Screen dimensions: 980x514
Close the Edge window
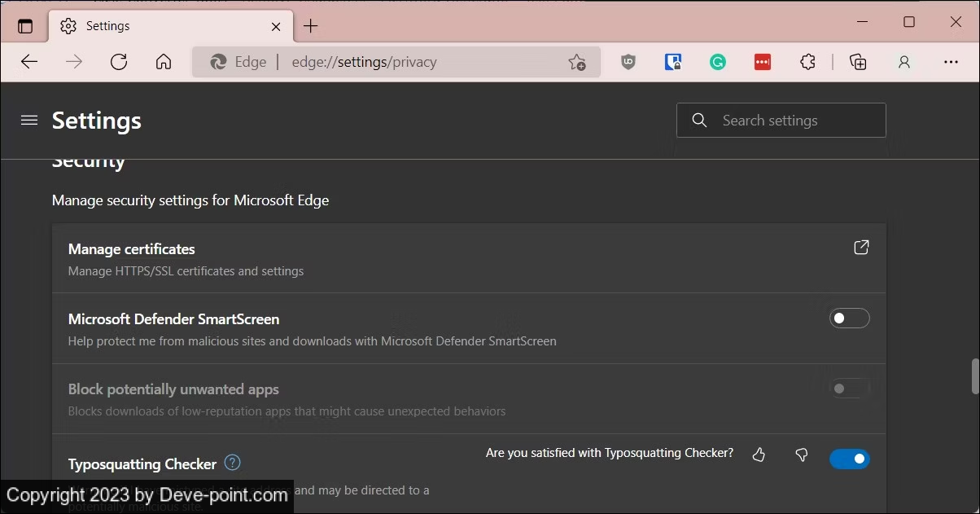pos(955,22)
